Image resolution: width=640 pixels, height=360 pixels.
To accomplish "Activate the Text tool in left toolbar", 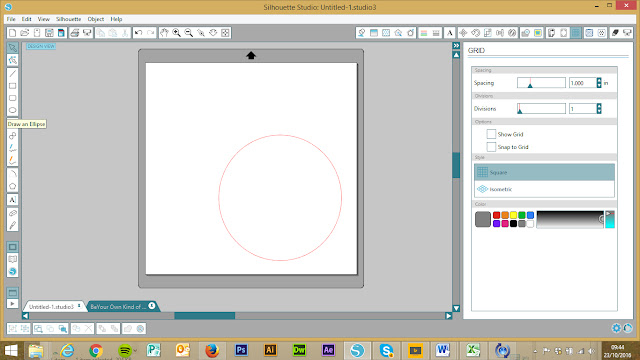I will [13, 200].
